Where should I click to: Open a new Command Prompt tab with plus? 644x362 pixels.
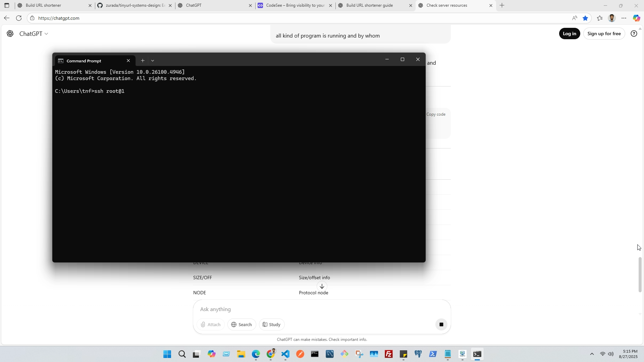[143, 61]
